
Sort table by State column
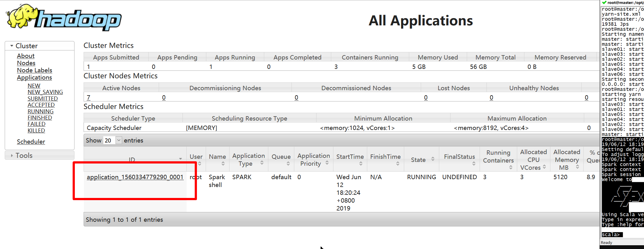pyautogui.click(x=421, y=159)
